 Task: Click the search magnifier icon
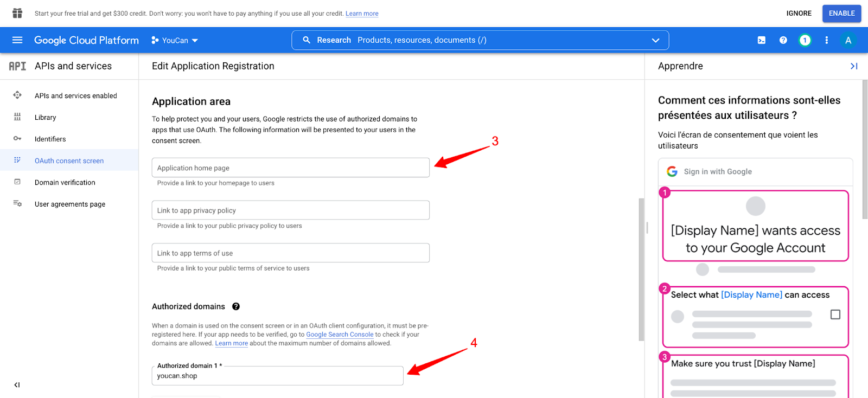coord(307,40)
